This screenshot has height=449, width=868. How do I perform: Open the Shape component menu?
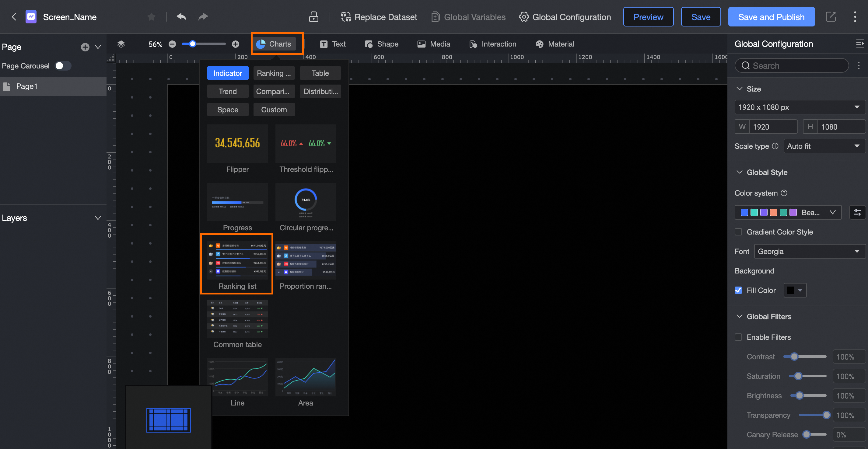(x=381, y=44)
